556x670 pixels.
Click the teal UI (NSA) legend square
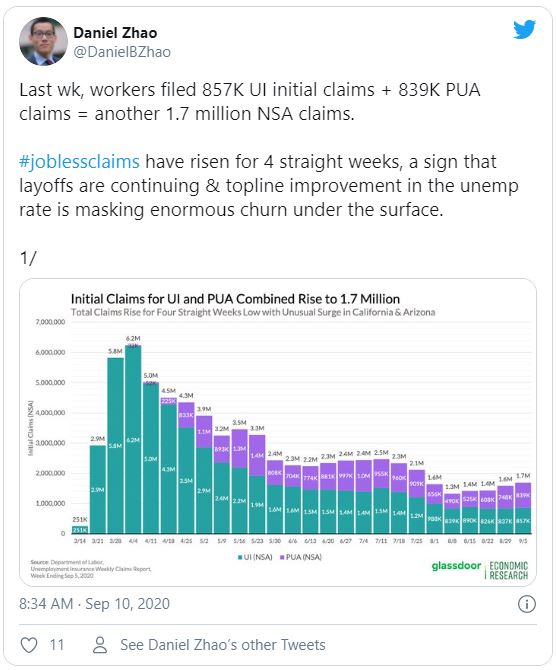point(240,557)
